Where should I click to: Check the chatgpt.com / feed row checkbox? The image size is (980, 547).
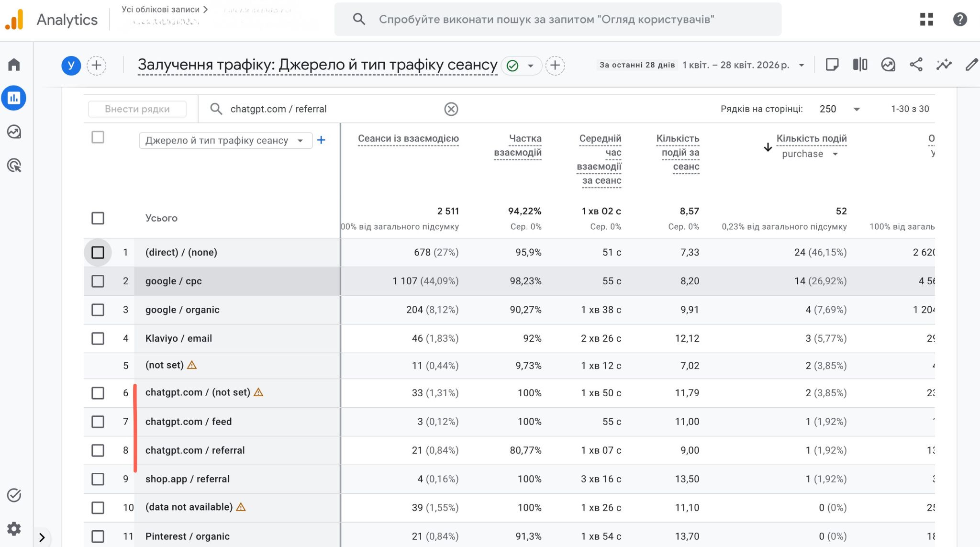click(x=98, y=422)
